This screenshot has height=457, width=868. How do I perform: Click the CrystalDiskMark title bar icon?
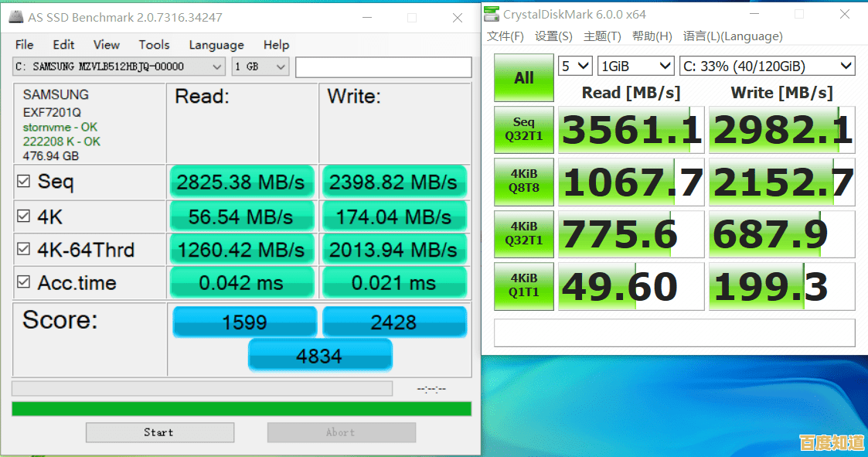click(492, 14)
